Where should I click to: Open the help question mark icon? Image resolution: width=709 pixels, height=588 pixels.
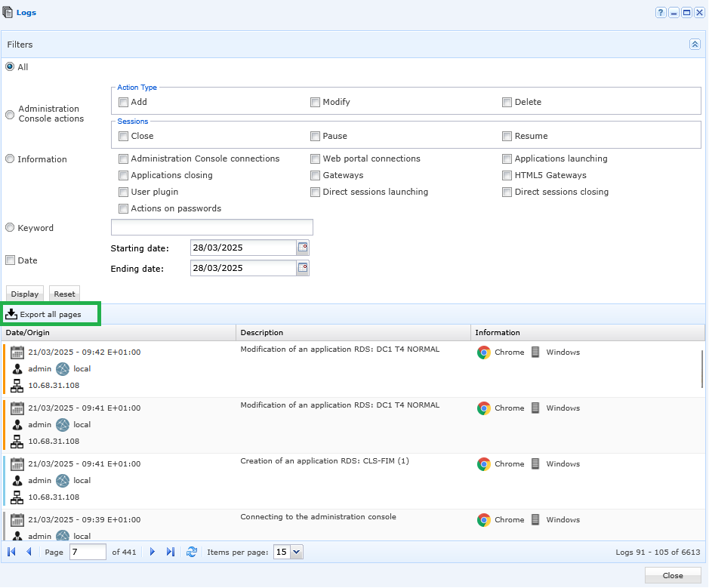point(661,13)
